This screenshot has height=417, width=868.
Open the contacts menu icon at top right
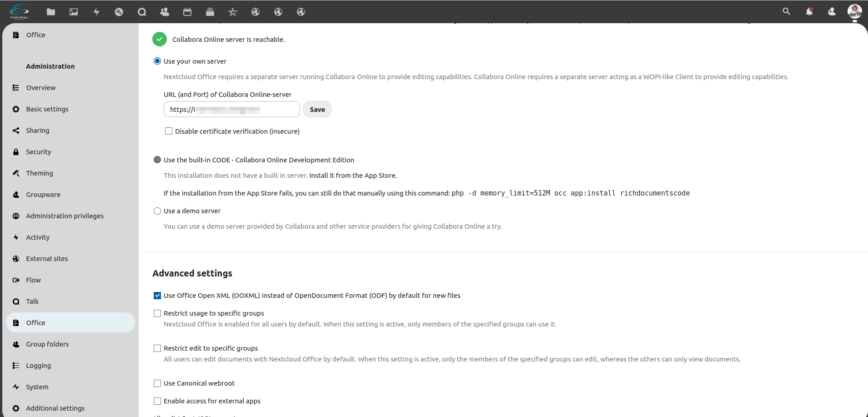(832, 11)
